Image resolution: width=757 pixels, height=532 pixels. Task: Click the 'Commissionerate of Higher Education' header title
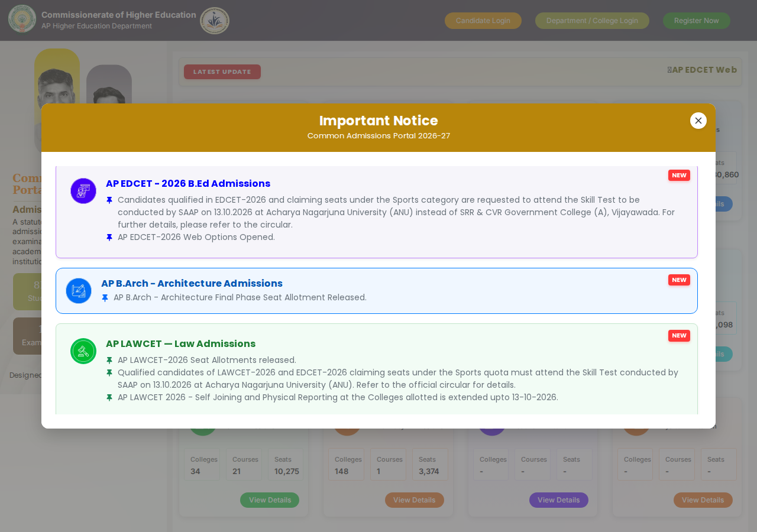coord(119,15)
